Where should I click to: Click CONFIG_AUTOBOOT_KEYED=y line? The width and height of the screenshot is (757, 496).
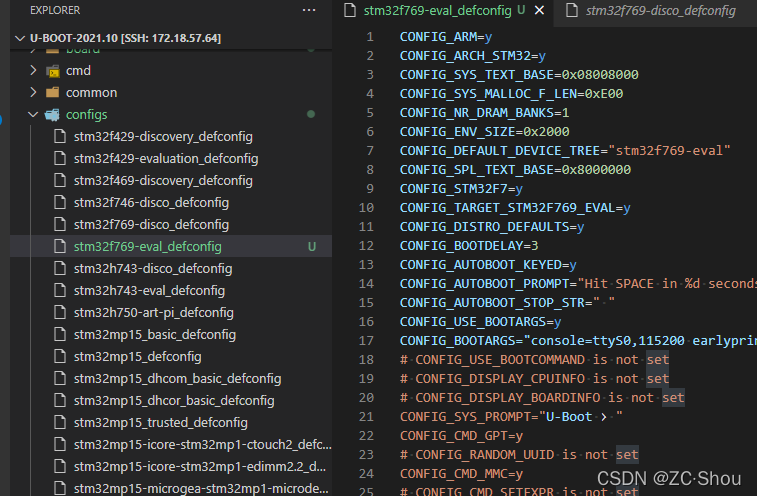488,265
